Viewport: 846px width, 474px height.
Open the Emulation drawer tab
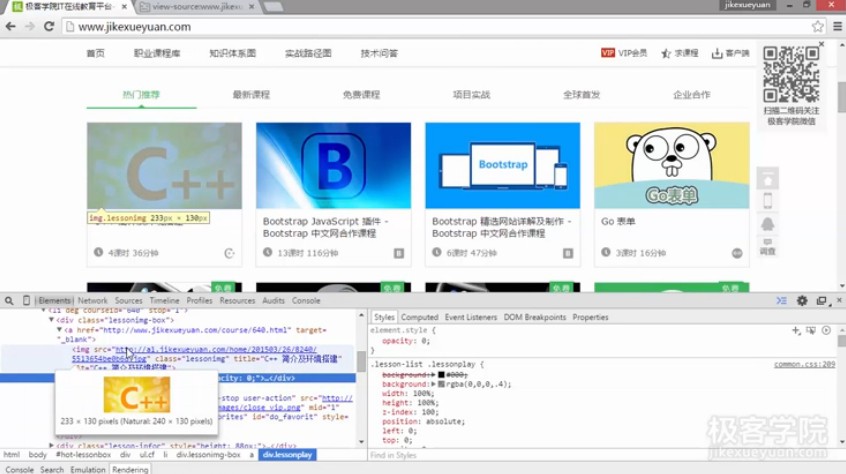pos(87,469)
